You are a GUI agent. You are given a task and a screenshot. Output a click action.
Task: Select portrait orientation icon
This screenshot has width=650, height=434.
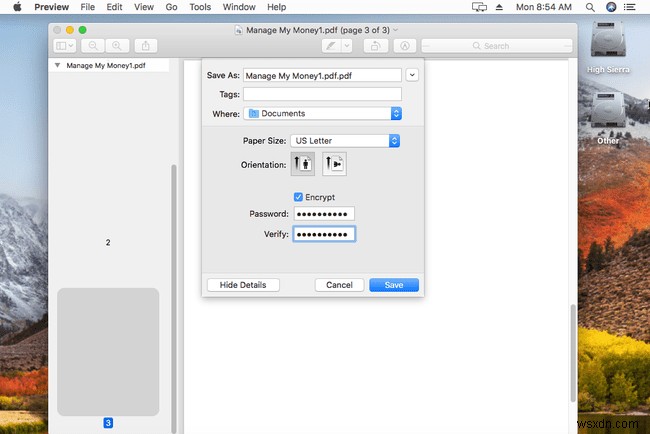coord(303,164)
